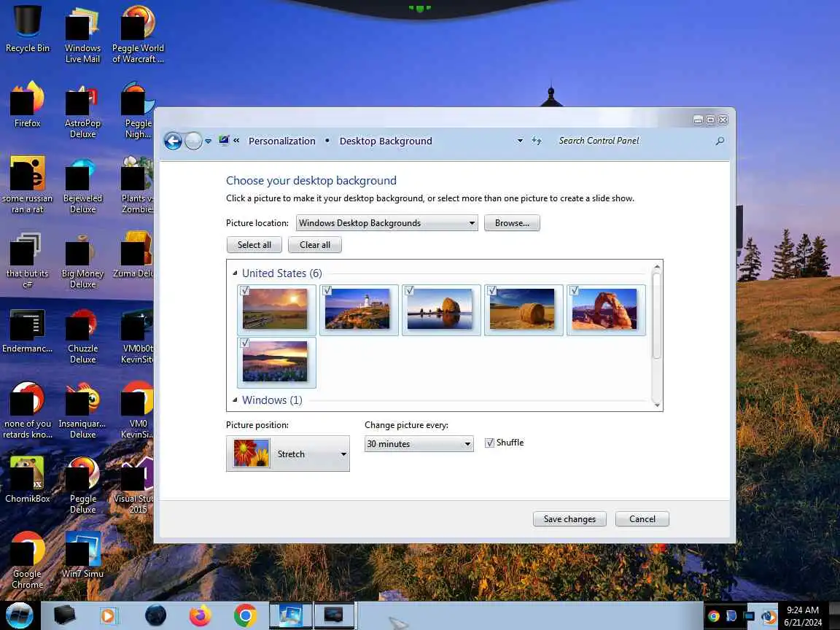
Task: Select the Chuzzle Deluxe desktop icon
Action: coord(82,336)
